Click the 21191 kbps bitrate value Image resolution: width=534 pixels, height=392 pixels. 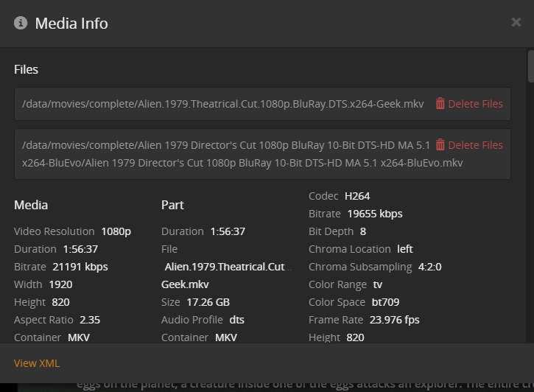(82, 267)
